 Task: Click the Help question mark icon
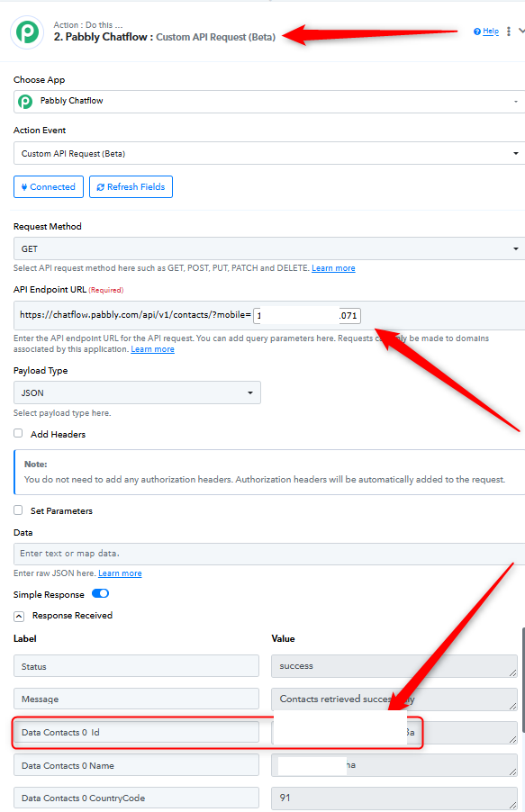coord(477,32)
